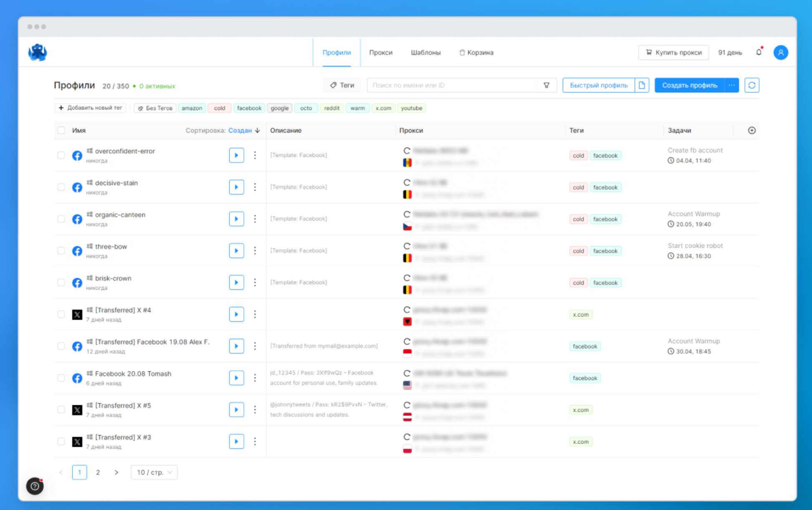Go to next page arrow

[x=116, y=472]
